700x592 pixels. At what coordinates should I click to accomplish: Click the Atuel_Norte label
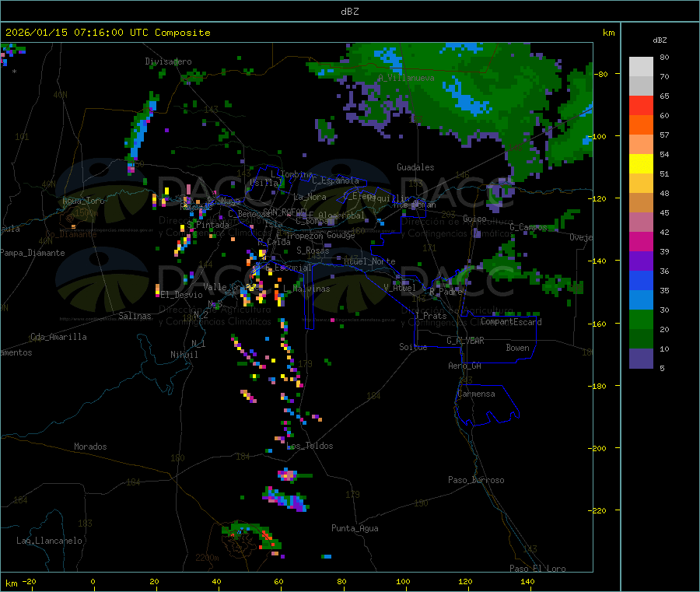click(x=369, y=261)
